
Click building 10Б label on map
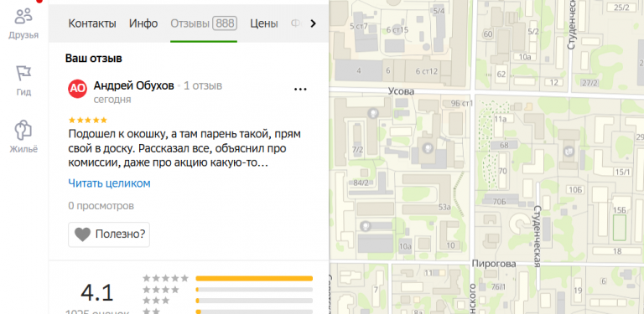click(x=575, y=189)
